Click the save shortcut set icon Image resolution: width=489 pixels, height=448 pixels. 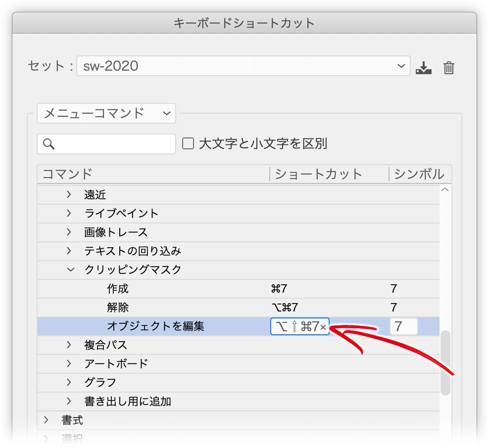424,68
